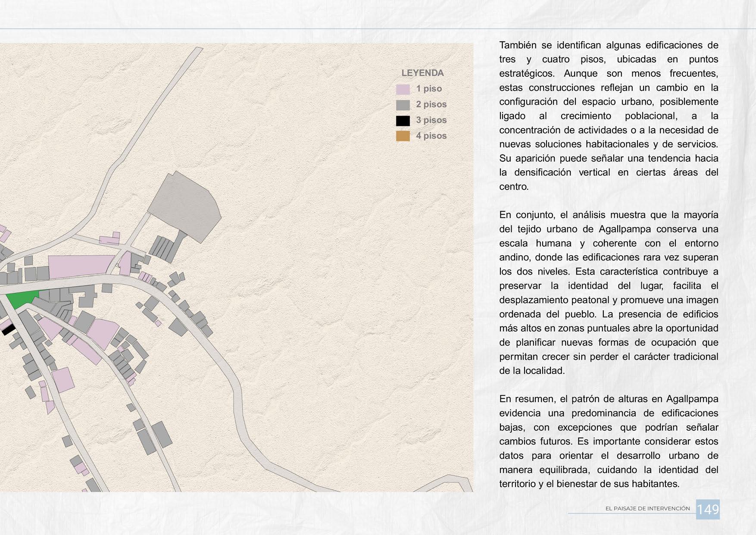This screenshot has width=756, height=535.
Task: Click the black three-story building on the map
Action: coord(8,330)
